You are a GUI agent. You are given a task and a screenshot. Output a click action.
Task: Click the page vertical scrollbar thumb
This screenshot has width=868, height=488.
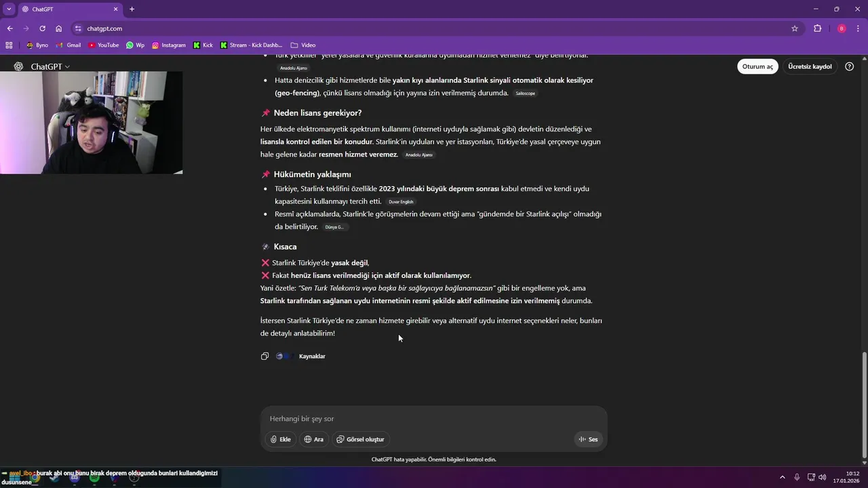864,405
